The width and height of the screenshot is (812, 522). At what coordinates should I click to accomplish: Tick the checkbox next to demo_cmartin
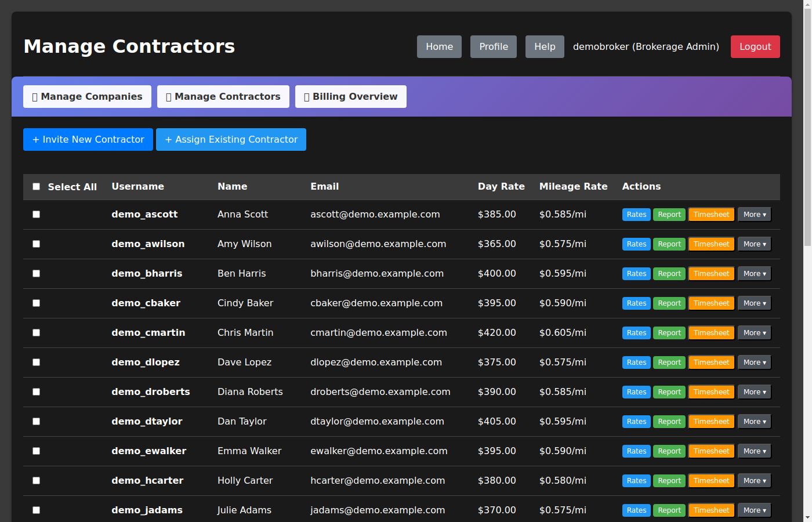36,333
